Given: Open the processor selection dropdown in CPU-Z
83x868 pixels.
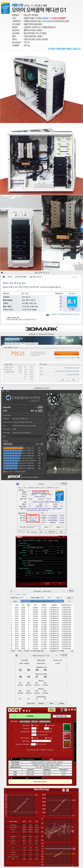Looking at the screenshot, I should tap(33, 527).
